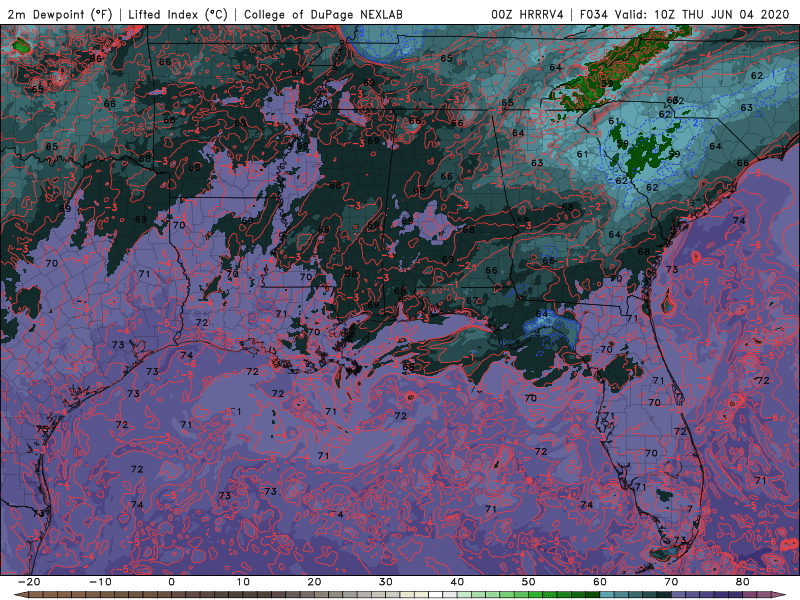Click the -10 label on the color scale
The image size is (800, 600).
(100, 582)
